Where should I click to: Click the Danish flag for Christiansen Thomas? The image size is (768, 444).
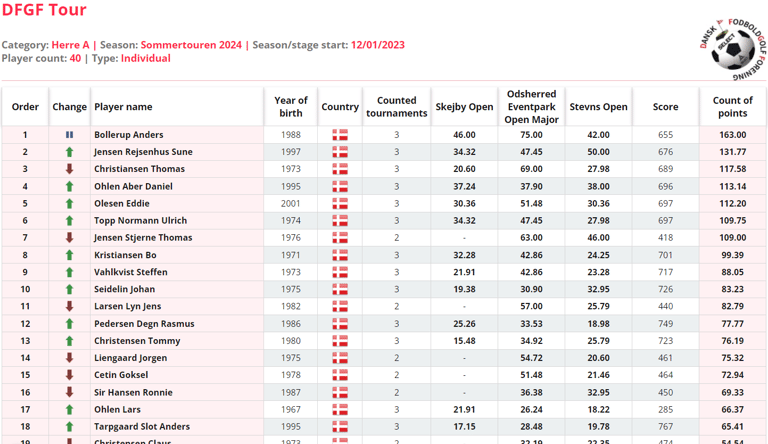point(340,169)
